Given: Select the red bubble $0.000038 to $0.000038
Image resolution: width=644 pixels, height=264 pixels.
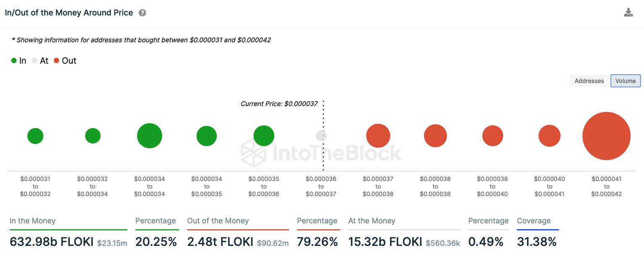Looking at the screenshot, I should point(435,136).
